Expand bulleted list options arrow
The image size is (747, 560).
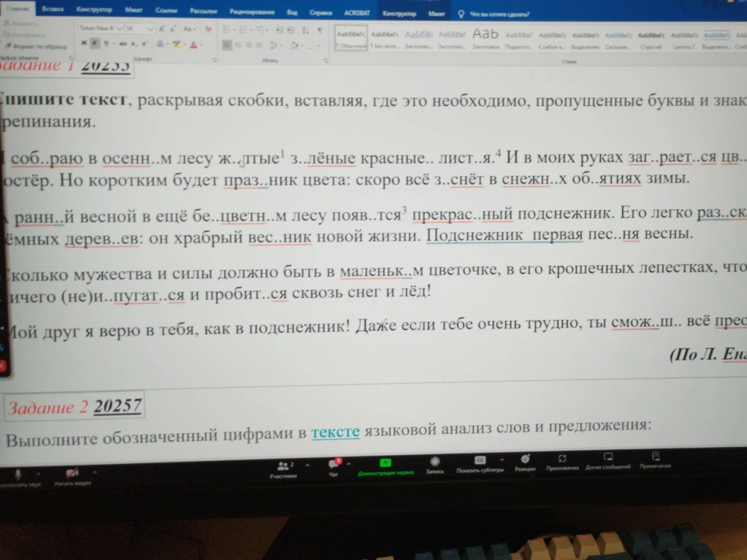234,30
